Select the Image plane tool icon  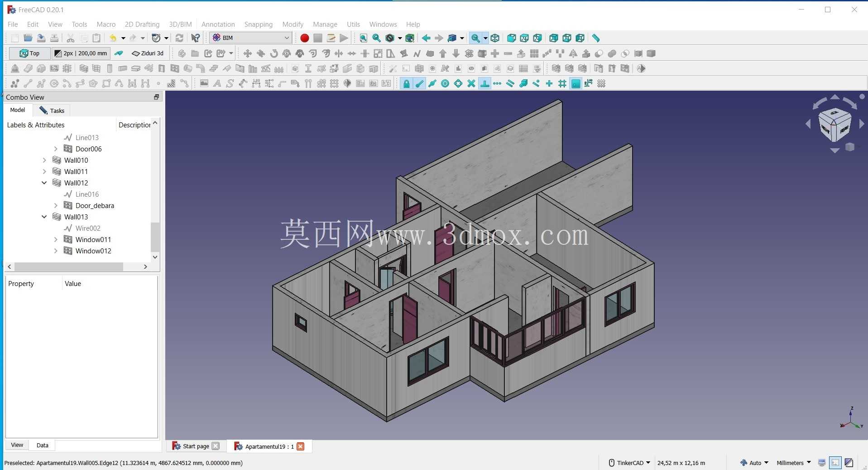(x=204, y=83)
